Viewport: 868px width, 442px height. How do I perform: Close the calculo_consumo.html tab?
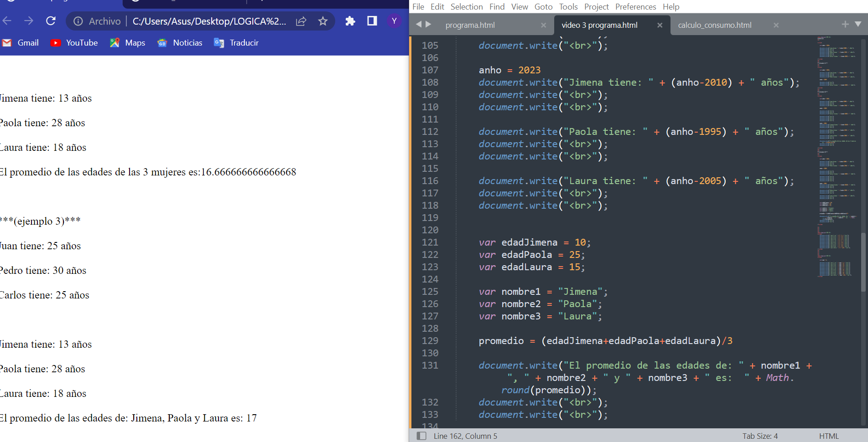tap(776, 25)
